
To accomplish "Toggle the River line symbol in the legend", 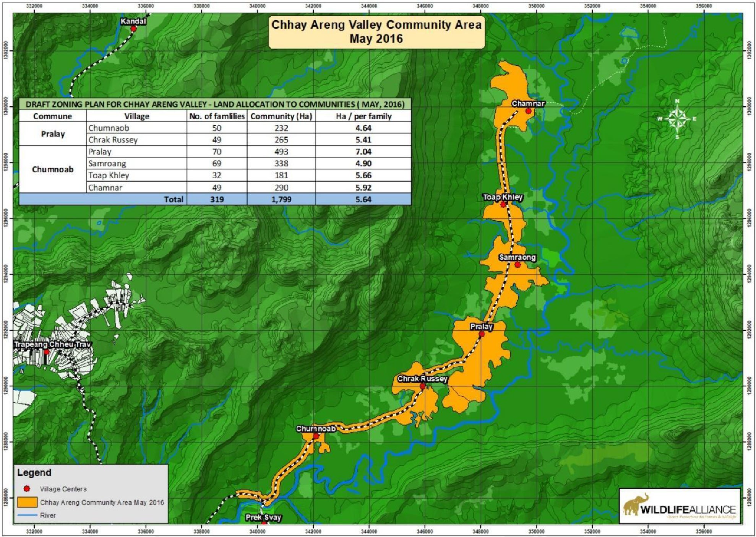I will (26, 514).
